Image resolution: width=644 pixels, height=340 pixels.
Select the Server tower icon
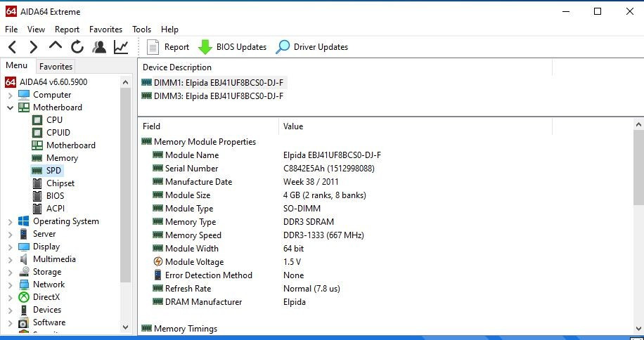pos(24,234)
